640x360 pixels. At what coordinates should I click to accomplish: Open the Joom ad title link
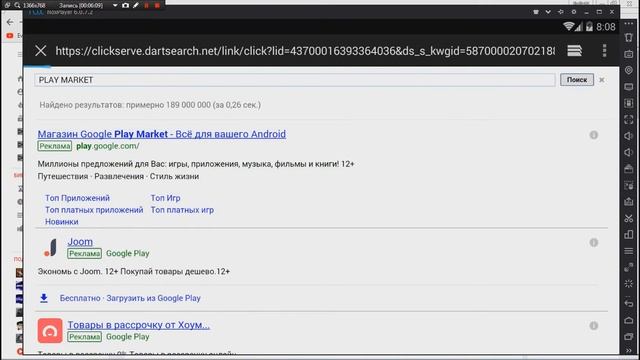[x=80, y=242]
